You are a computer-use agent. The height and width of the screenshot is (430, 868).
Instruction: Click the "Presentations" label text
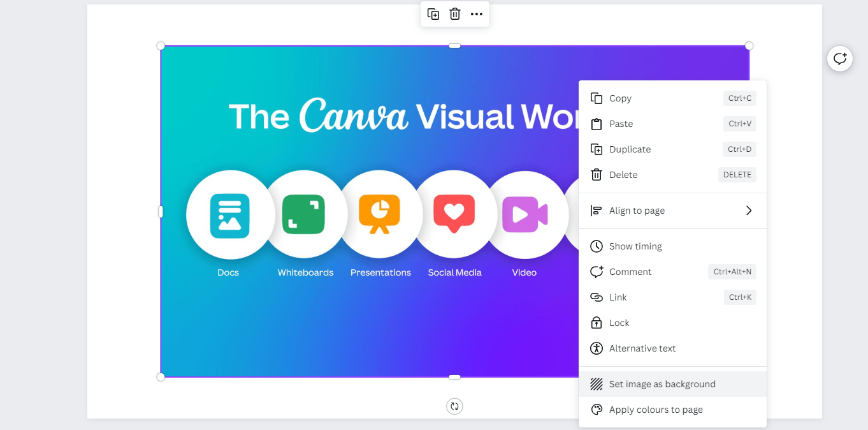point(380,272)
